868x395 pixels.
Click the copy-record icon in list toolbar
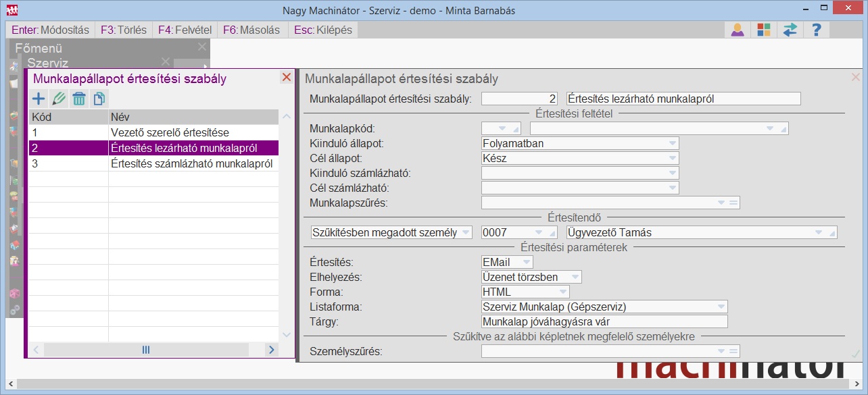click(99, 99)
